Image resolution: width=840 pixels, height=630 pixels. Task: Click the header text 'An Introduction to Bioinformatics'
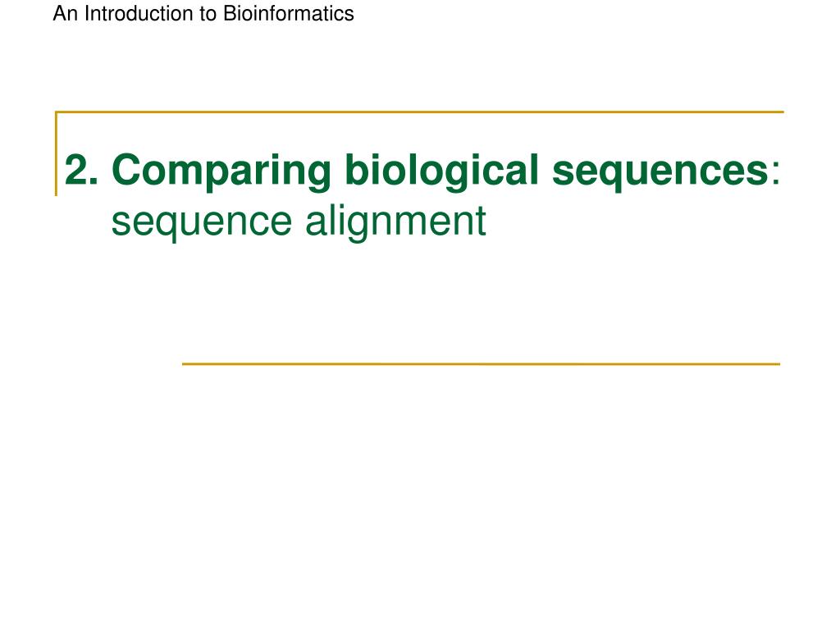coord(203,13)
